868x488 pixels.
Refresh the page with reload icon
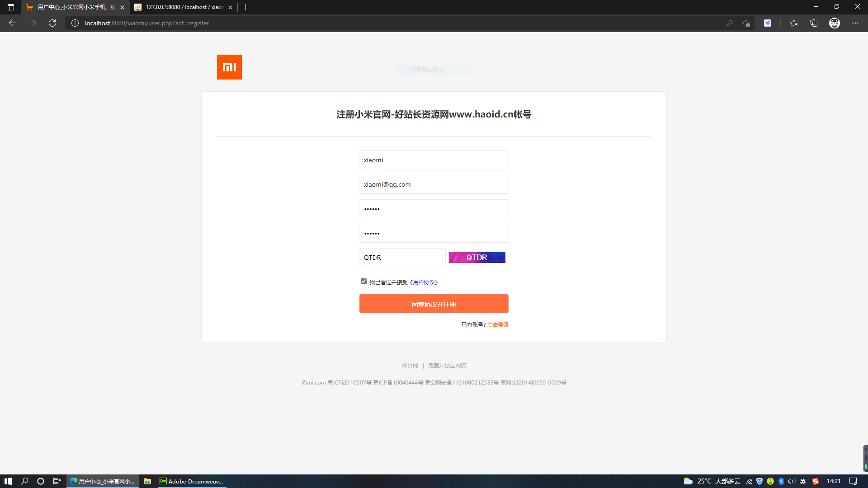point(52,23)
